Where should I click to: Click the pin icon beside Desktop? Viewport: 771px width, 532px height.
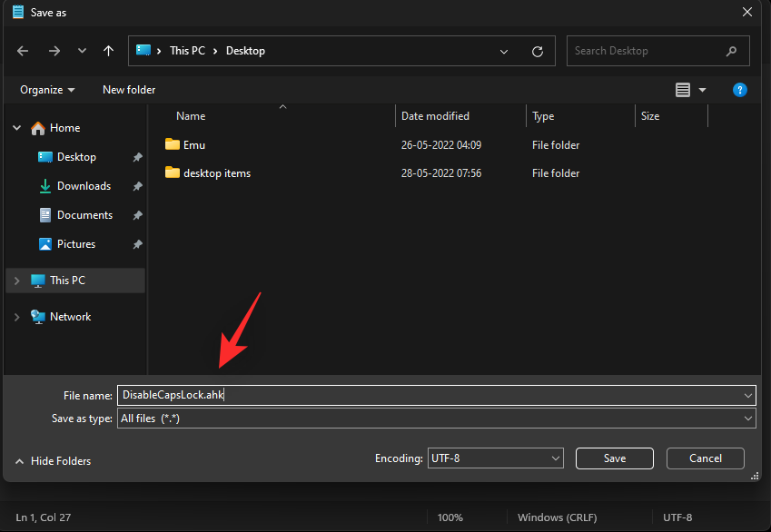click(x=138, y=157)
